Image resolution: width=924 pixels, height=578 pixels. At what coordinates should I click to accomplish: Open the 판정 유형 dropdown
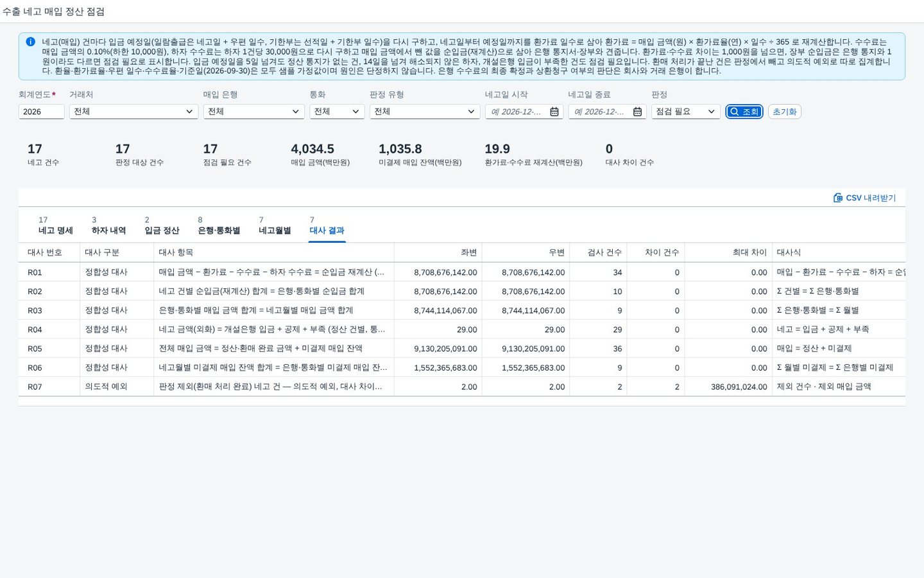pos(425,112)
